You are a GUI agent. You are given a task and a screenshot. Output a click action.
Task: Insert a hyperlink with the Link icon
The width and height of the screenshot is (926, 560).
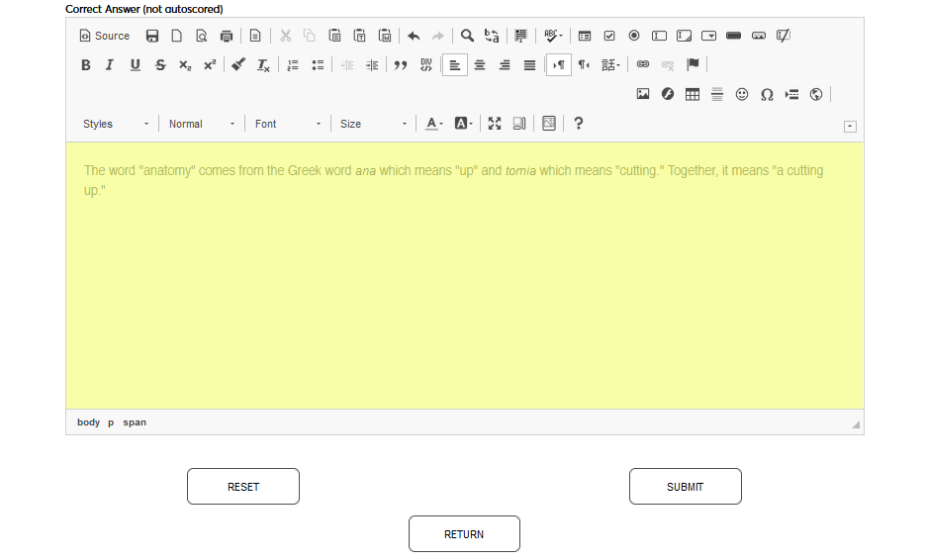click(643, 64)
